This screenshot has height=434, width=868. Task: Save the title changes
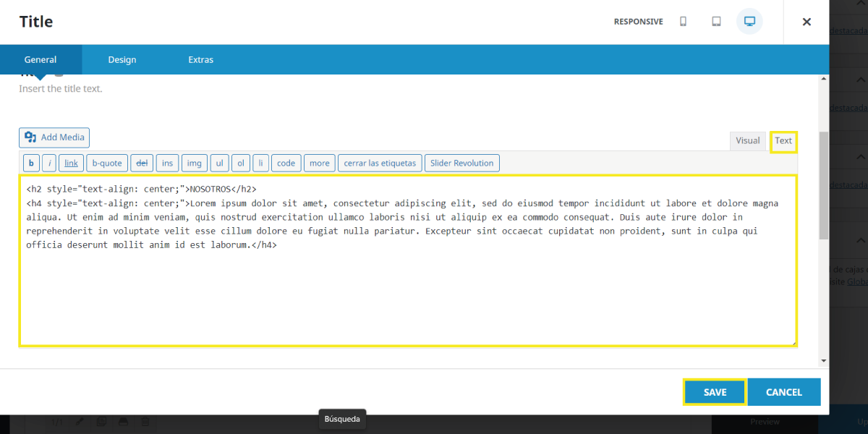point(715,392)
